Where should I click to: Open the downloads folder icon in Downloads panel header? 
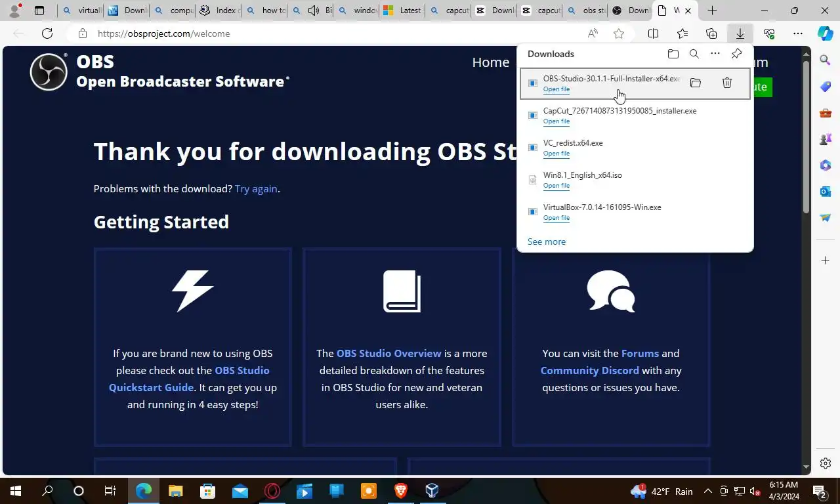pos(673,54)
